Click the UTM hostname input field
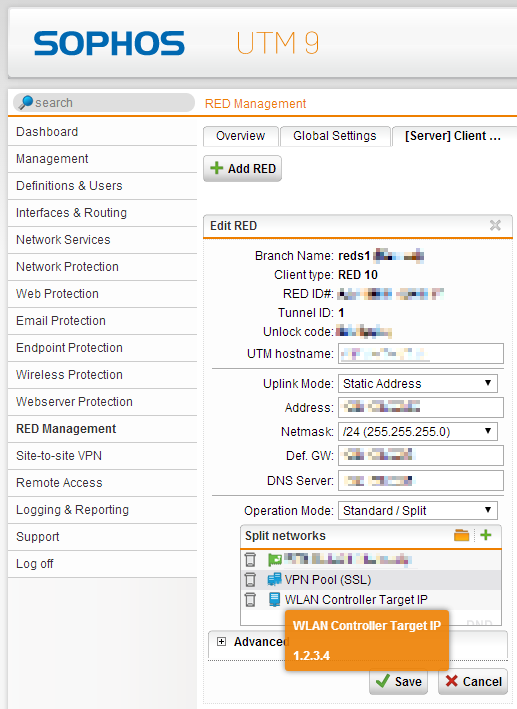517x709 pixels. [x=421, y=353]
